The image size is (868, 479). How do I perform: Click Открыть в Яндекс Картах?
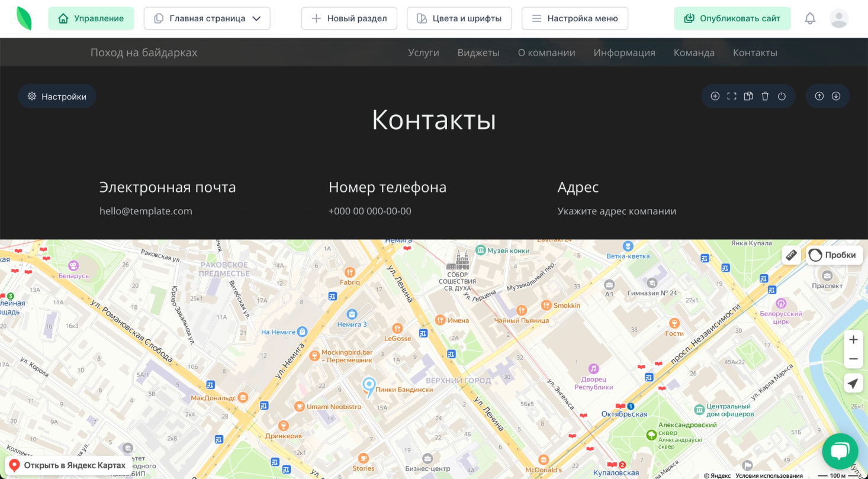point(68,465)
